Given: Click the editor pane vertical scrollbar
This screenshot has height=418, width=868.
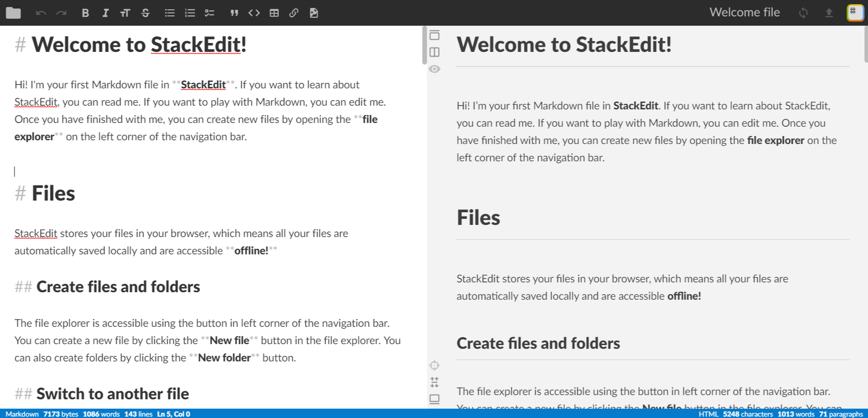Looking at the screenshot, I should pyautogui.click(x=424, y=45).
